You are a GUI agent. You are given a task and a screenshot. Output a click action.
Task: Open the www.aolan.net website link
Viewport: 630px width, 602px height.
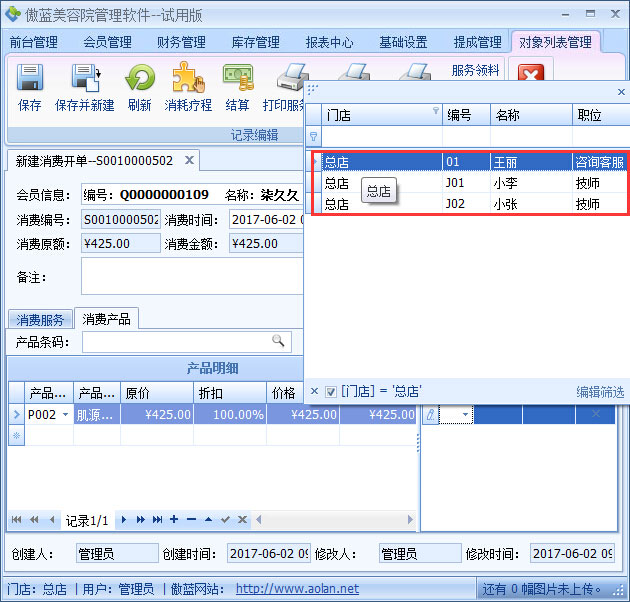[x=297, y=589]
